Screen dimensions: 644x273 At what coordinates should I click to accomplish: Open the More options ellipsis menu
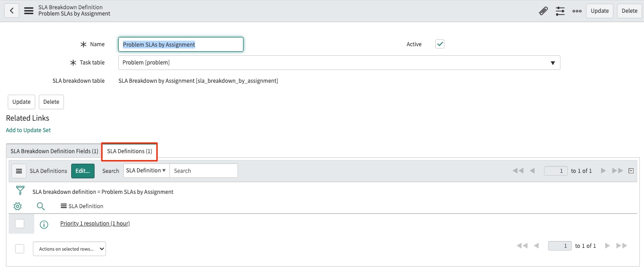577,11
